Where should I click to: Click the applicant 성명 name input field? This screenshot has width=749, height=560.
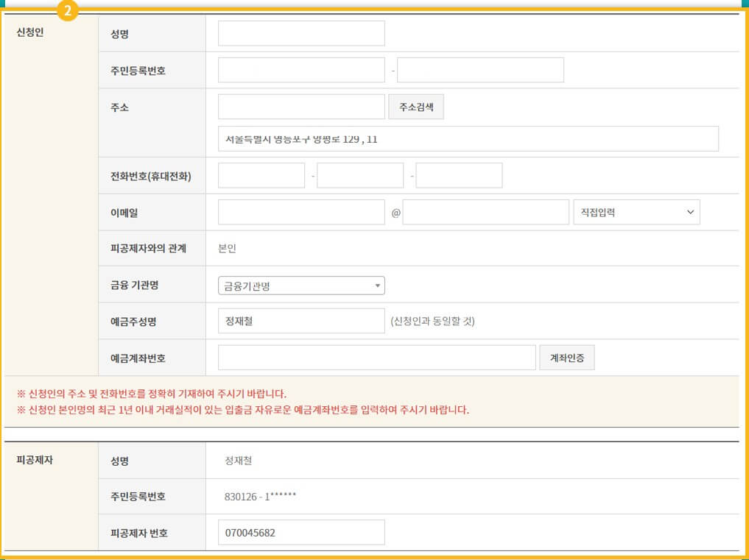pos(301,33)
